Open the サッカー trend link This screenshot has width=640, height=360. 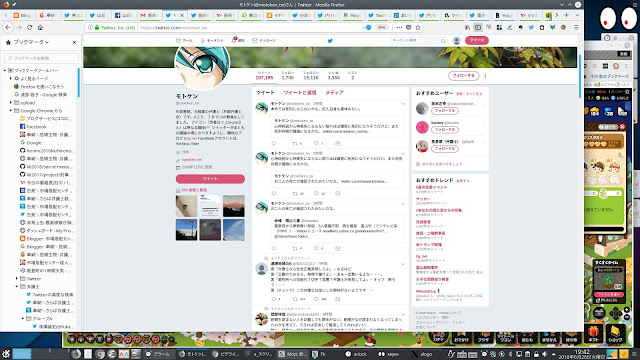coord(423,199)
